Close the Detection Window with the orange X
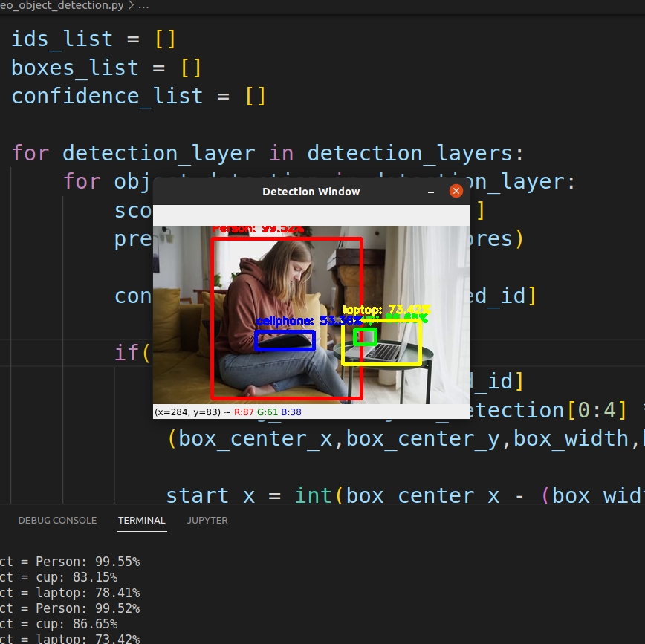 tap(456, 191)
